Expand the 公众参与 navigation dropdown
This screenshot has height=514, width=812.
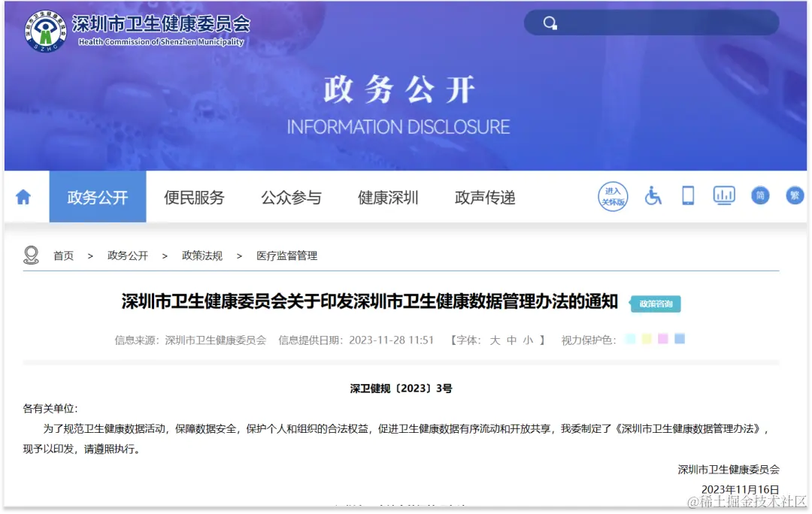[291, 197]
